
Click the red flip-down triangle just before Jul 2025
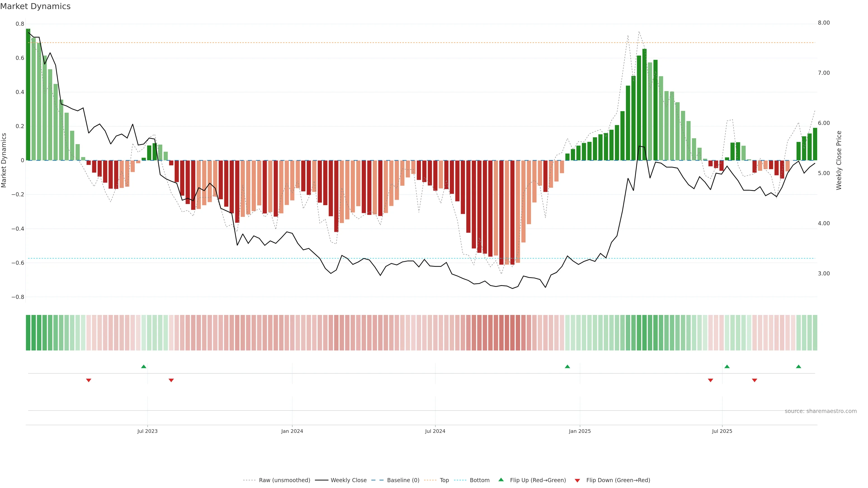click(x=711, y=380)
